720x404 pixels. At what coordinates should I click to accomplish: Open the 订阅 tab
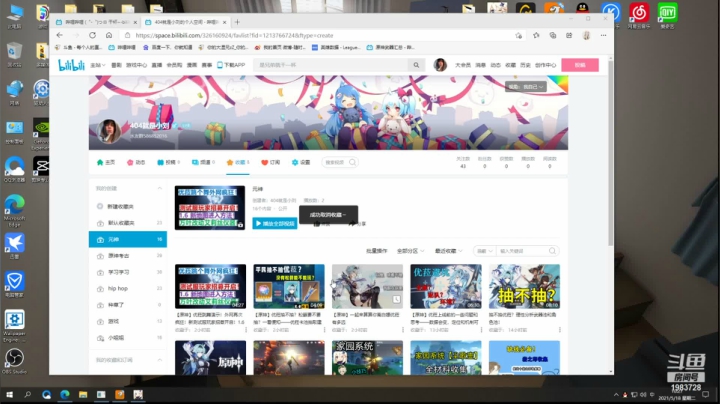(x=270, y=163)
